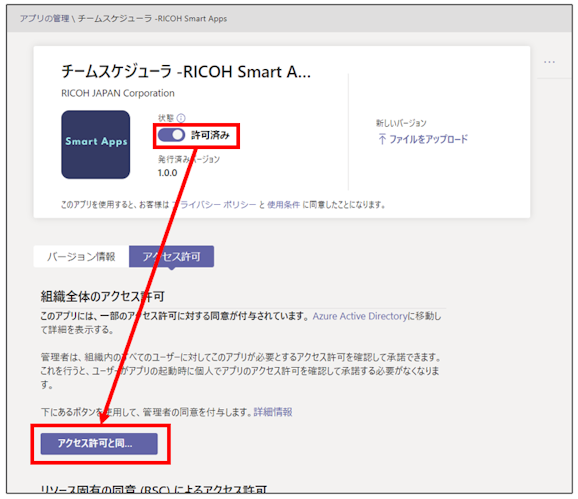The image size is (578, 499).
Task: Click the Smart Apps app logo
Action: pos(95,144)
